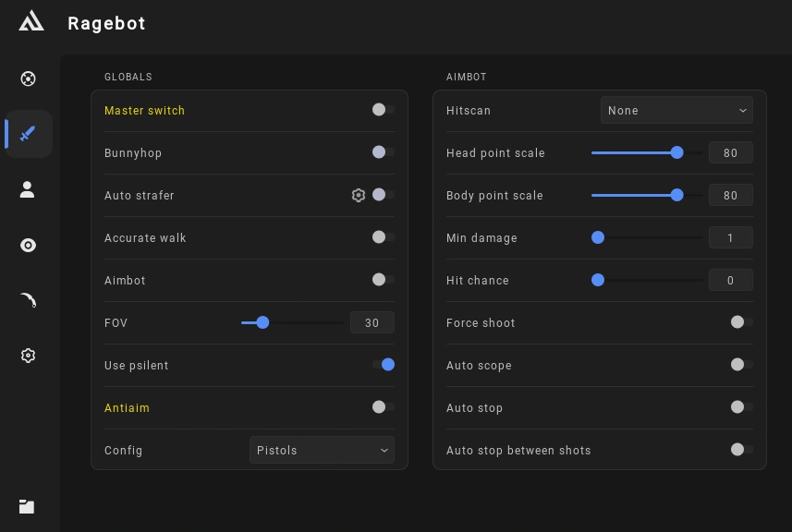This screenshot has height=532, width=792.
Task: Enable Auto stop between shots
Action: click(742, 449)
